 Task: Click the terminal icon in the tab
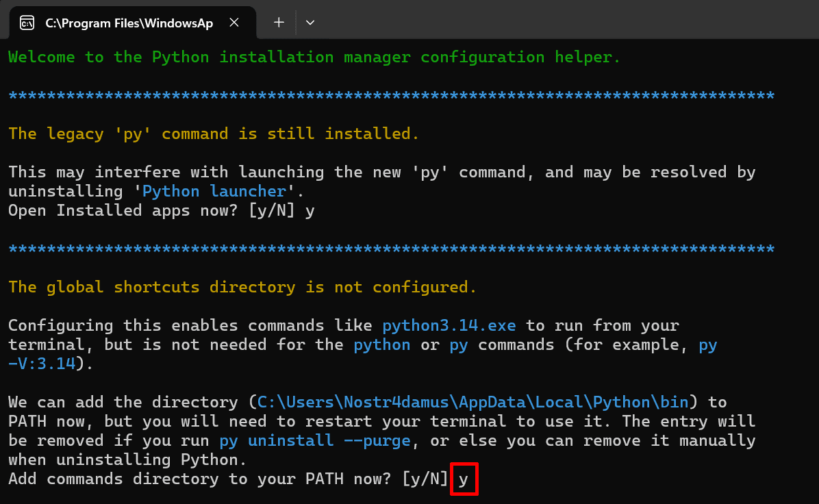(x=27, y=23)
